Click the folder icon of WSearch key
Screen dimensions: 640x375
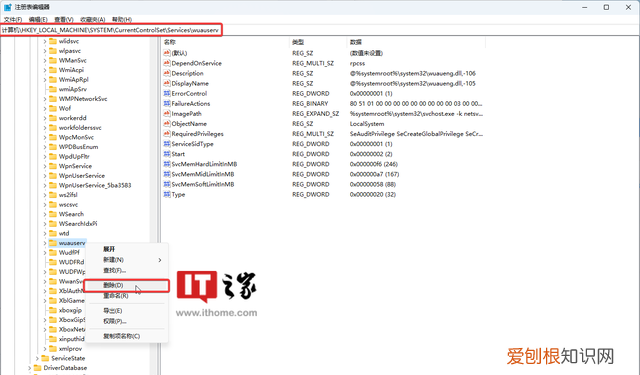tap(53, 214)
